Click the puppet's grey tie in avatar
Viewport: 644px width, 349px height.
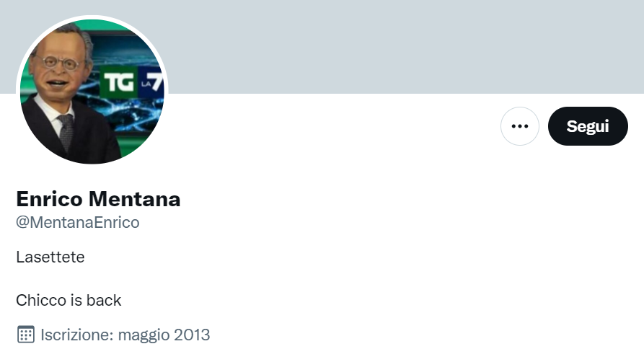66,132
